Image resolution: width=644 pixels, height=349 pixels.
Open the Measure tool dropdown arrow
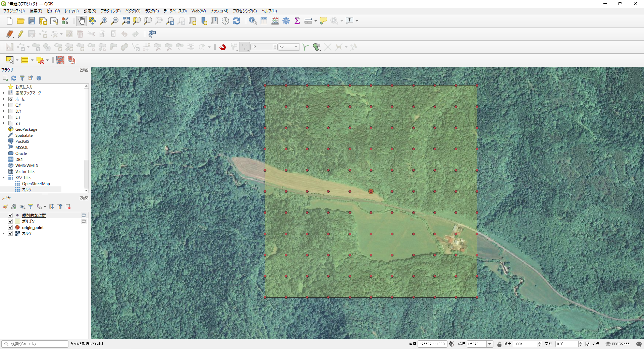(x=316, y=21)
